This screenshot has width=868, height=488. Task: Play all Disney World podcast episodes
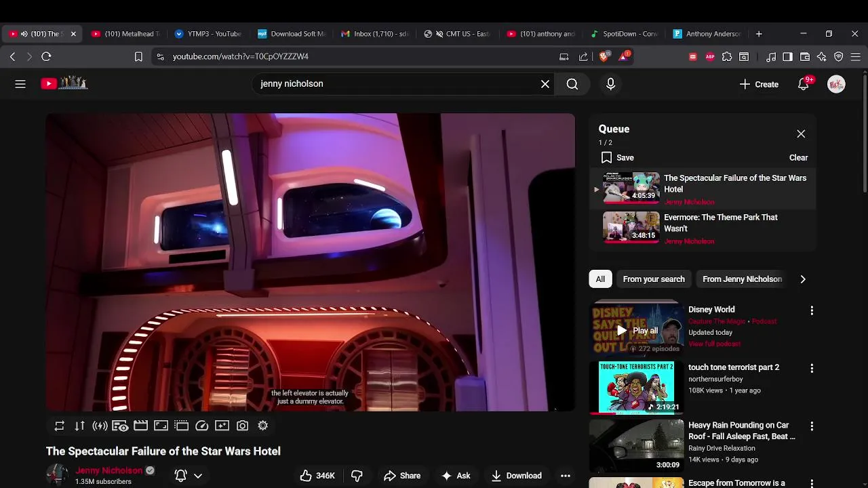coord(637,331)
